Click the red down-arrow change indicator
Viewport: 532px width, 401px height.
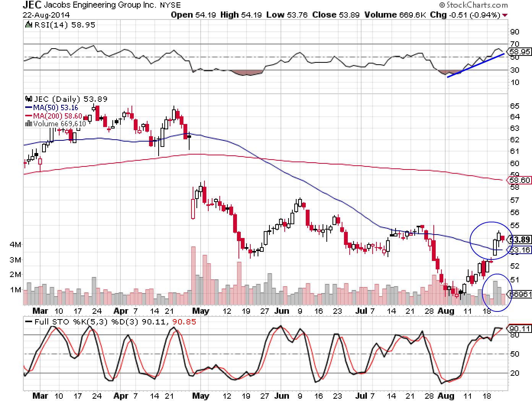(505, 15)
